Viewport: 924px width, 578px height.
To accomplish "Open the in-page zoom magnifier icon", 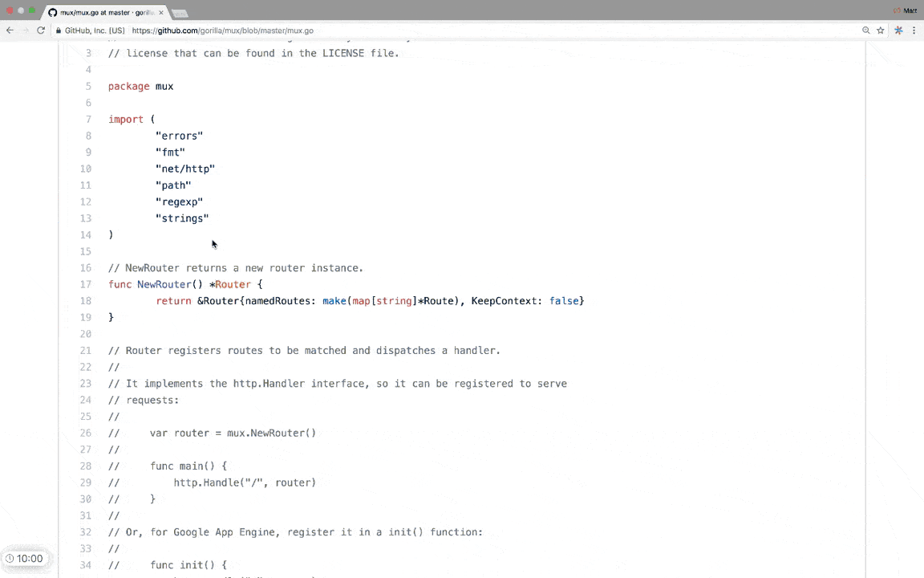I will coord(865,30).
